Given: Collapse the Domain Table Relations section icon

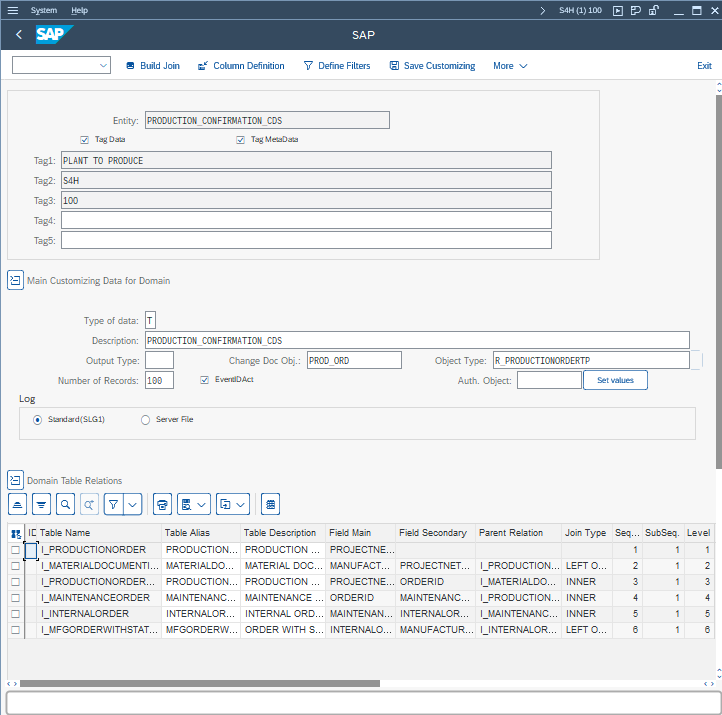Looking at the screenshot, I should click(x=15, y=481).
